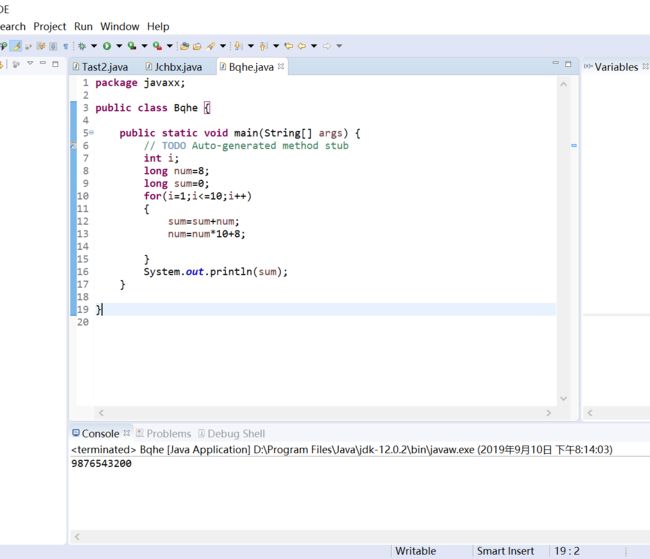Minimize the editor area
Screen dimensions: 650x559
click(x=556, y=63)
